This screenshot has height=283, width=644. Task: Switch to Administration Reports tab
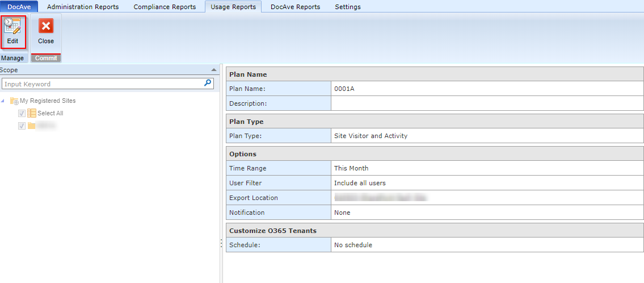[83, 7]
